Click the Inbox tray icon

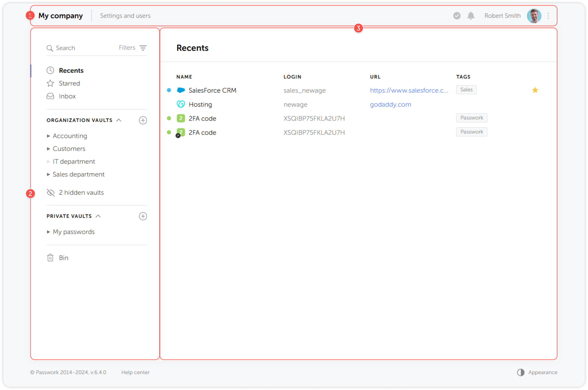[x=50, y=96]
